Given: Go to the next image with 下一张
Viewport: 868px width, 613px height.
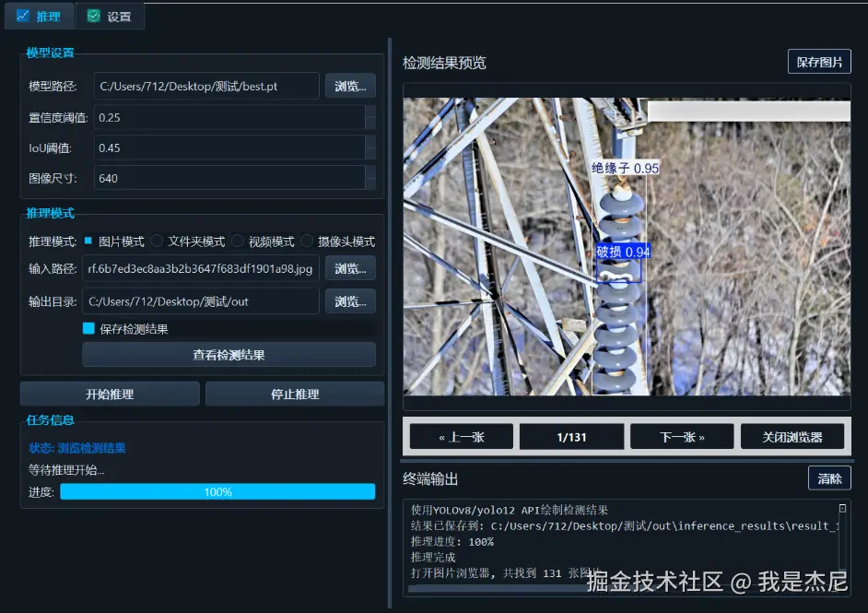Looking at the screenshot, I should click(x=681, y=435).
